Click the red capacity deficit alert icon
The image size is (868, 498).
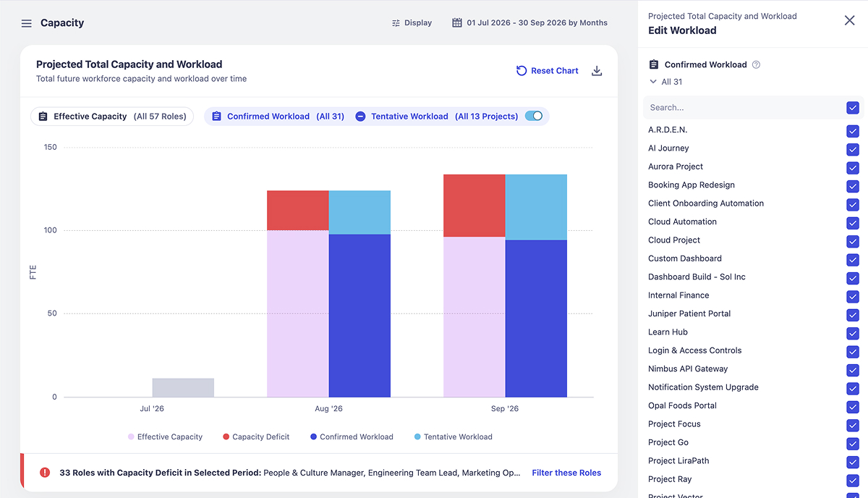tap(45, 472)
